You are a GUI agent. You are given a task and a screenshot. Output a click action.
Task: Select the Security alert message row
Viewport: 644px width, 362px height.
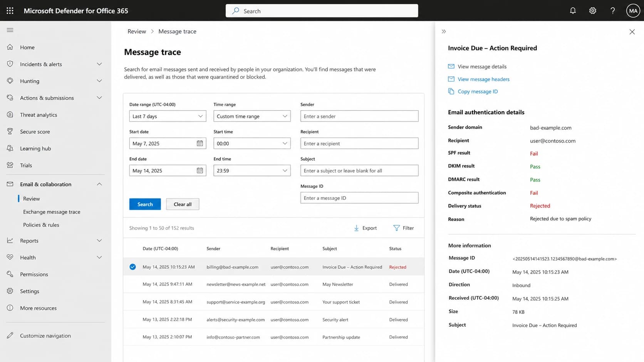273,319
